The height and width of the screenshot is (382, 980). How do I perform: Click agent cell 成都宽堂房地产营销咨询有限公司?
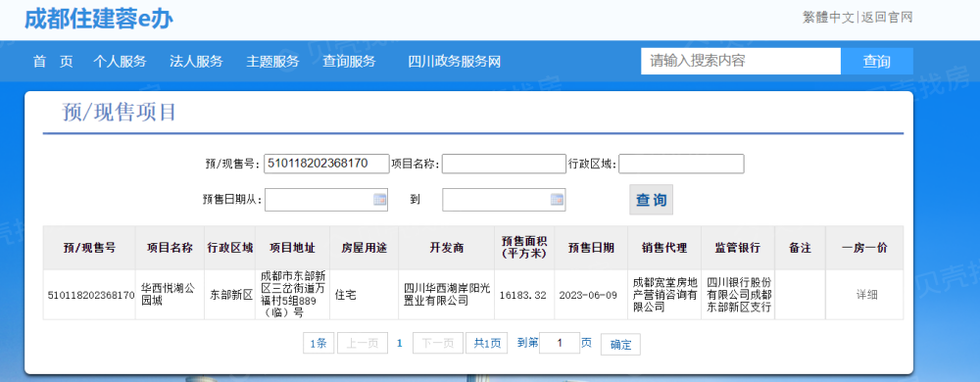coord(664,295)
